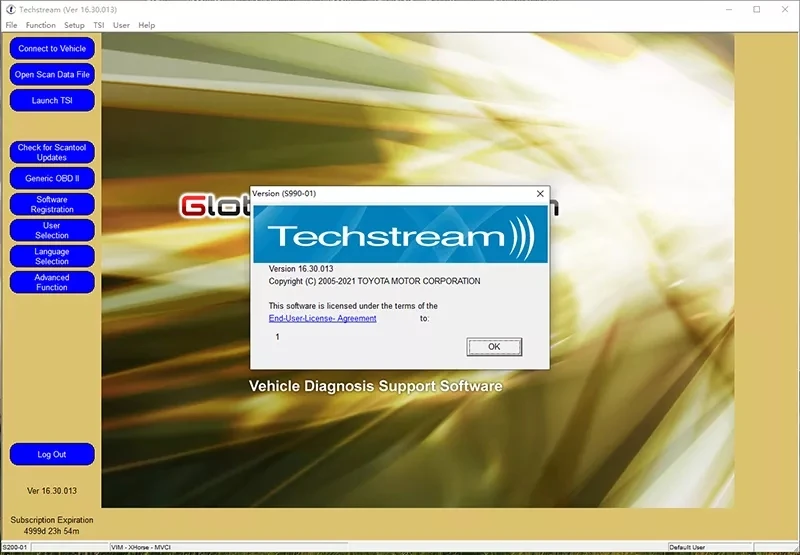Viewport: 800px width, 555px height.
Task: Click the Connect to Vehicle button
Action: (x=52, y=48)
